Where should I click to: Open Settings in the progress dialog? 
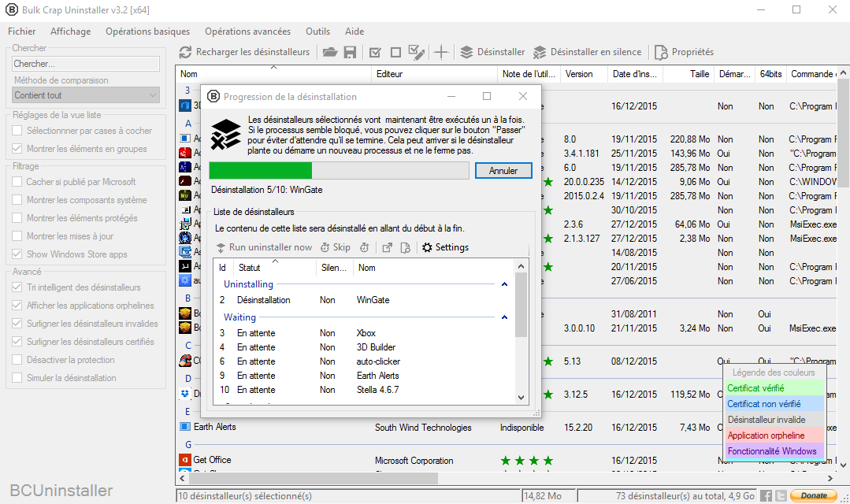click(x=445, y=247)
